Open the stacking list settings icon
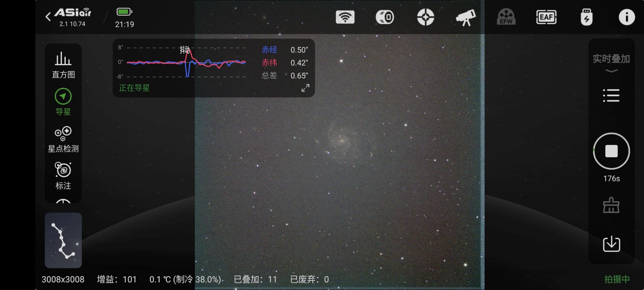 click(611, 95)
